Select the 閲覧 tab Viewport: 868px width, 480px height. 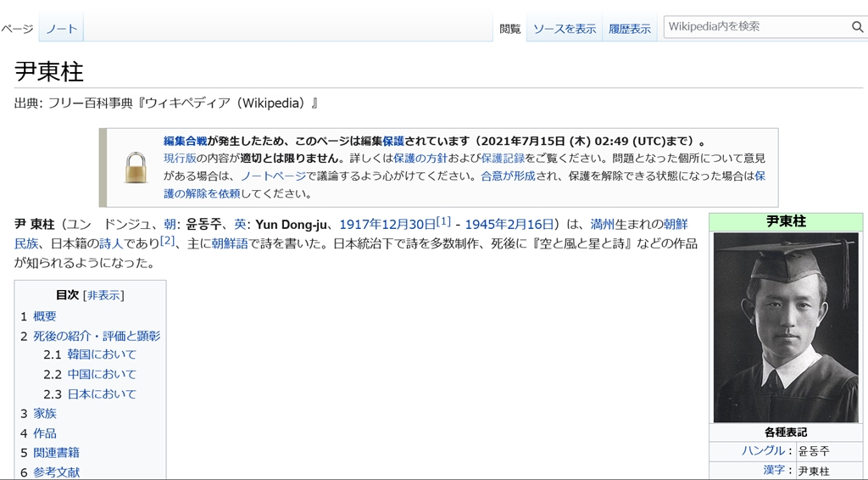pyautogui.click(x=510, y=29)
